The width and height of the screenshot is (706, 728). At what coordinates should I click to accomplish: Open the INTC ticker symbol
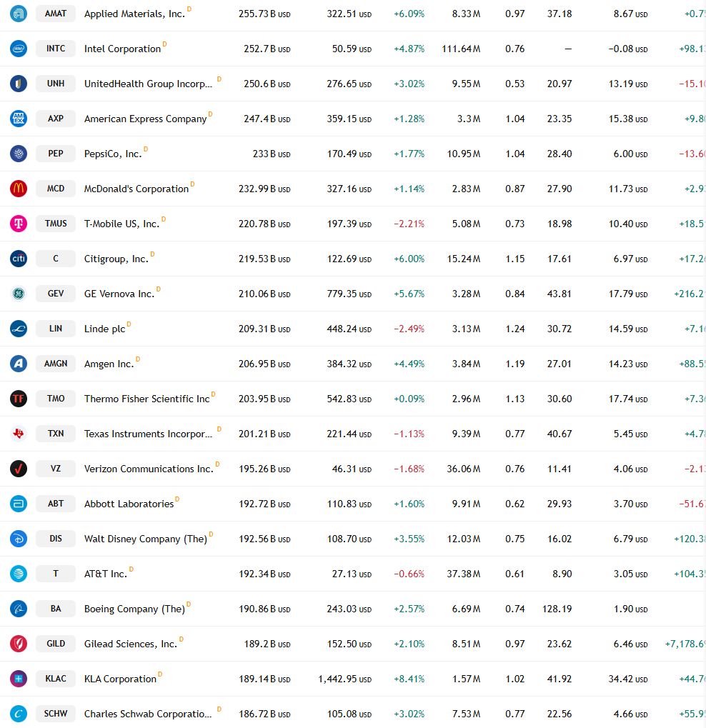[x=56, y=49]
